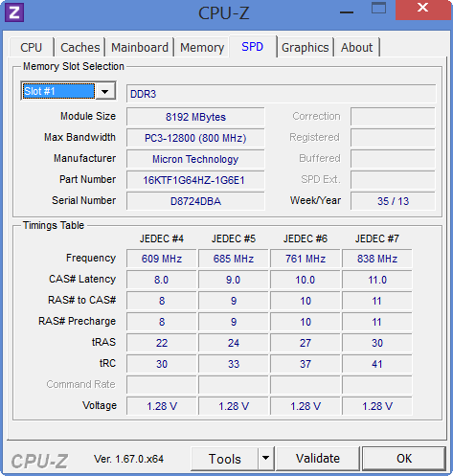Go to the Mainboard tab
The height and width of the screenshot is (476, 453).
coord(140,48)
